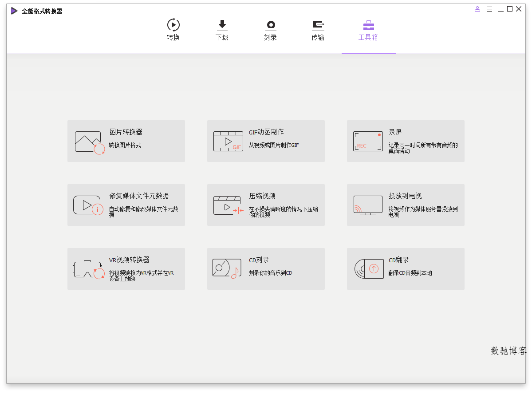Switch to the 下载 (Download) tab
The image size is (532, 394).
point(222,30)
